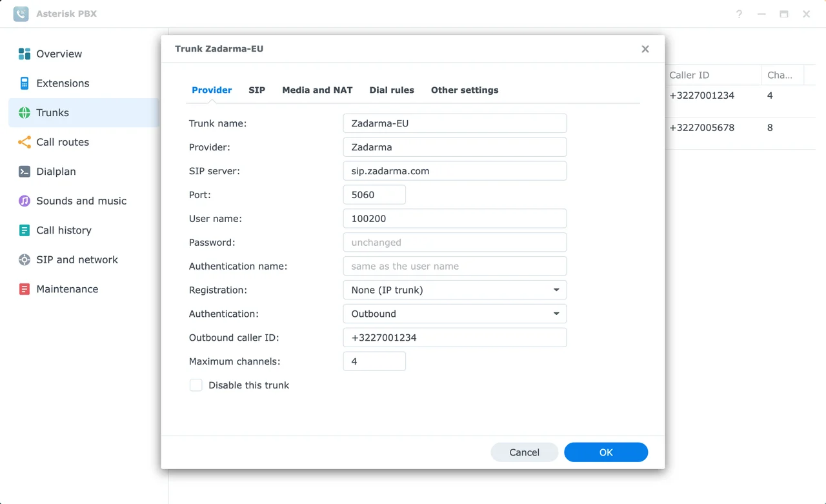This screenshot has width=826, height=504.
Task: Click the Maintenance icon in sidebar
Action: 25,289
